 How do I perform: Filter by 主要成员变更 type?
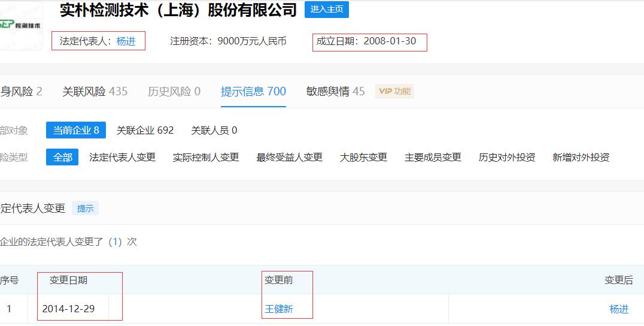tap(433, 157)
